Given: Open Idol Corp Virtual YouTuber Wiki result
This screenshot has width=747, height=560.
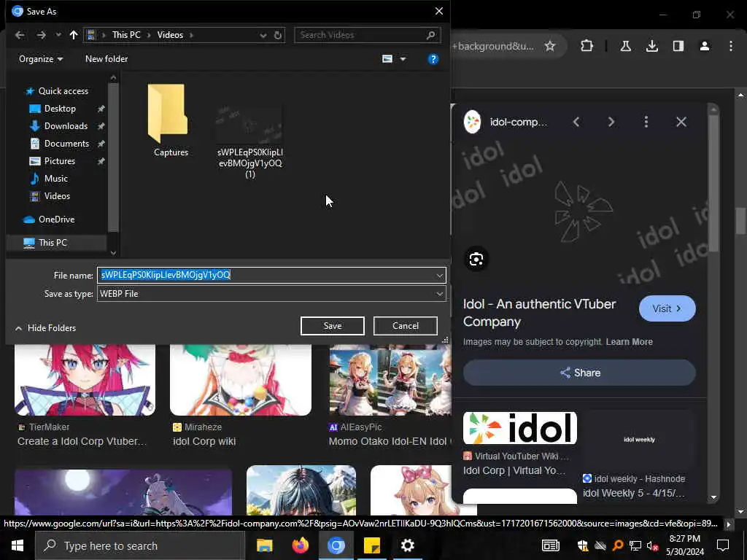Looking at the screenshot, I should click(x=519, y=444).
